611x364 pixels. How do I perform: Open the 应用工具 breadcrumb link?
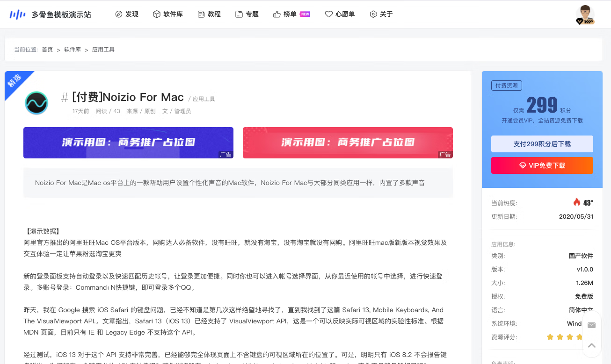pos(103,49)
